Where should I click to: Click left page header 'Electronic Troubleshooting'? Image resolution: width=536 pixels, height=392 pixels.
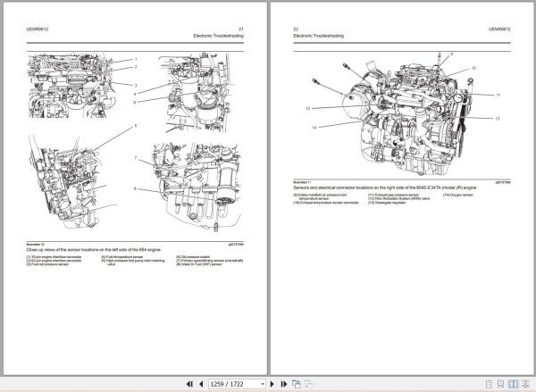219,36
